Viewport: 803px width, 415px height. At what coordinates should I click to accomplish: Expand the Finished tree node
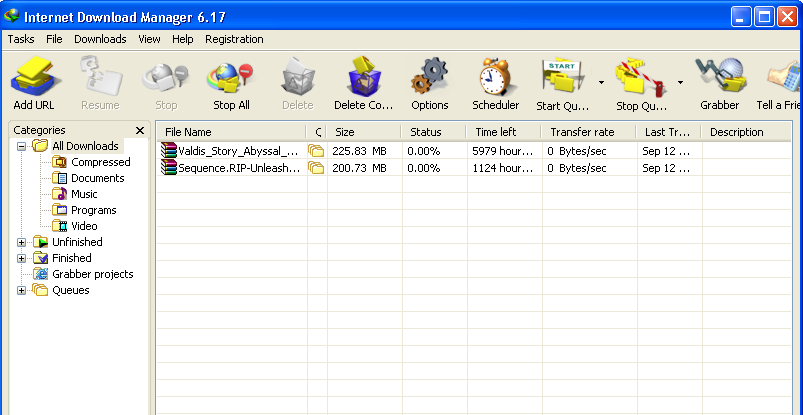[x=21, y=258]
